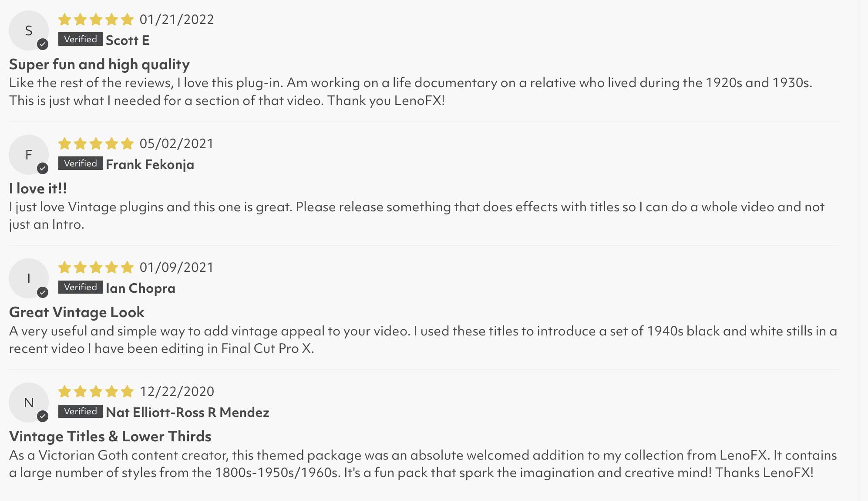868x501 pixels.
Task: Click Nat Elliott-Ross's avatar with letter N
Action: pos(28,403)
